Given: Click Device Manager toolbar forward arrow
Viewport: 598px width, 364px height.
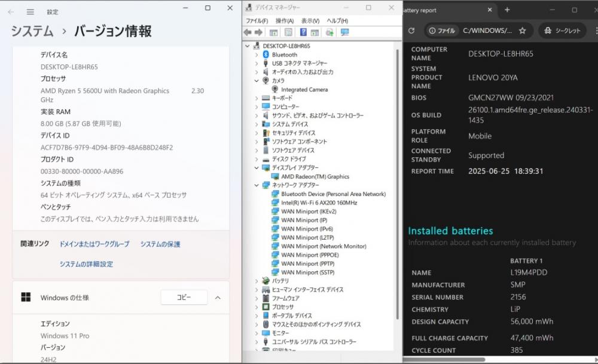Looking at the screenshot, I should point(258,32).
